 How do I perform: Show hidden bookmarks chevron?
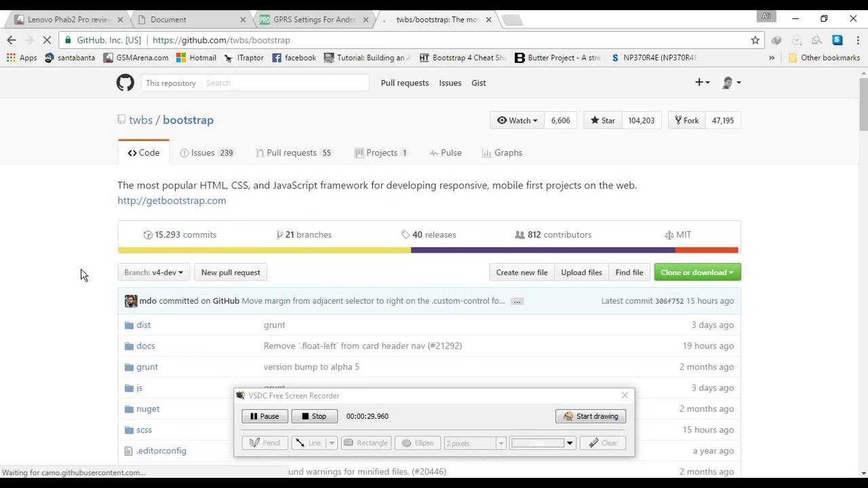pyautogui.click(x=772, y=58)
